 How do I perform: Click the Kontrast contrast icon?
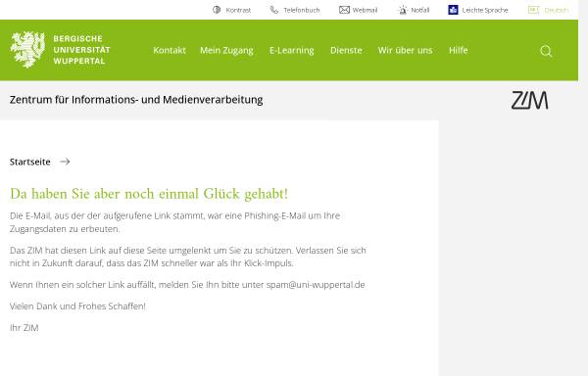pos(217,10)
